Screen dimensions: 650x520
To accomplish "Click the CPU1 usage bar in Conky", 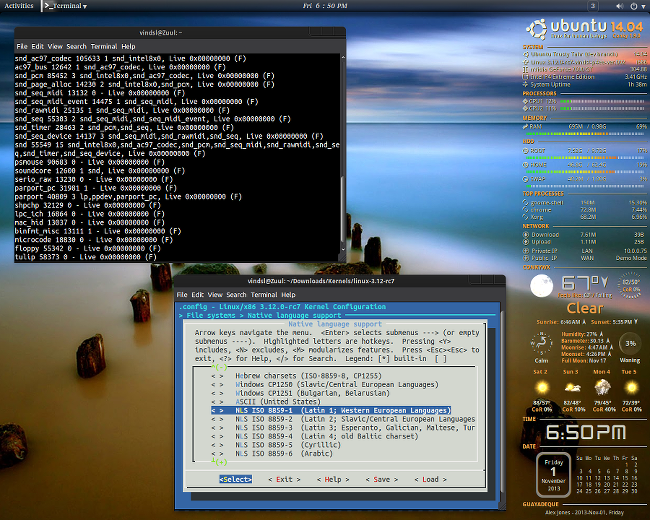I will pos(603,101).
